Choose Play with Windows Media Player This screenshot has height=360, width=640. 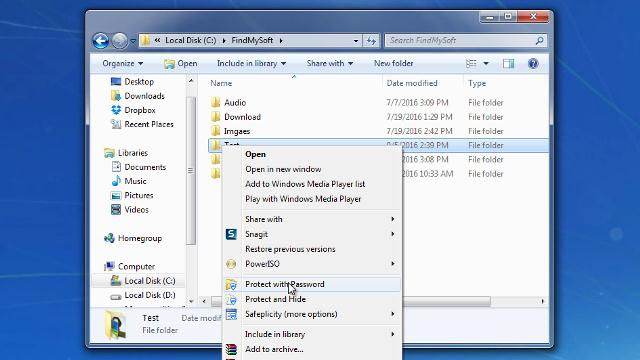(x=312, y=199)
